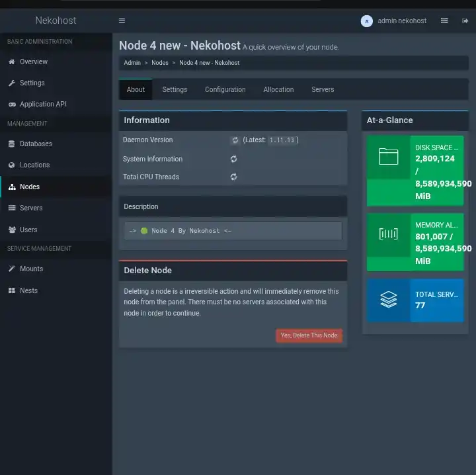Click the Admin breadcrumb link
The image size is (476, 475).
click(x=132, y=63)
